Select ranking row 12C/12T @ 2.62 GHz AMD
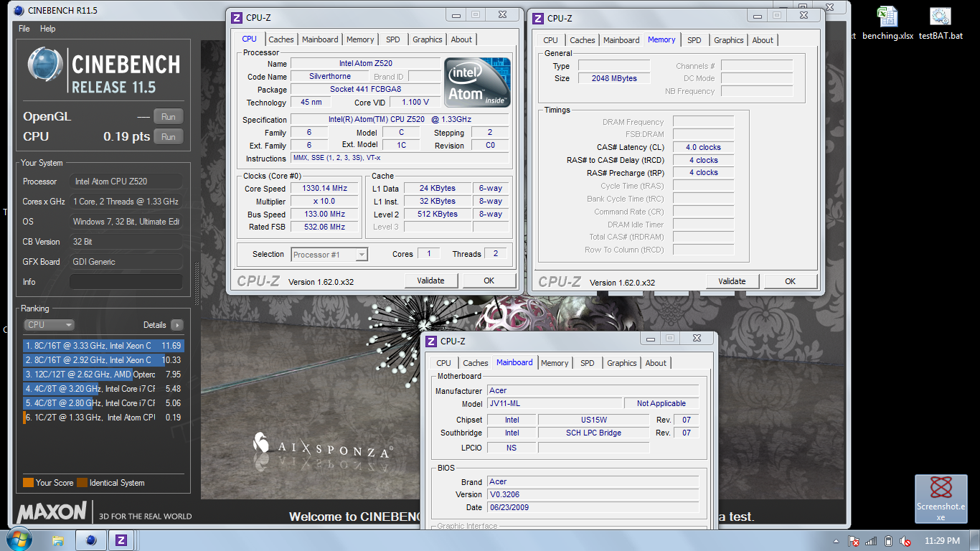 point(103,375)
